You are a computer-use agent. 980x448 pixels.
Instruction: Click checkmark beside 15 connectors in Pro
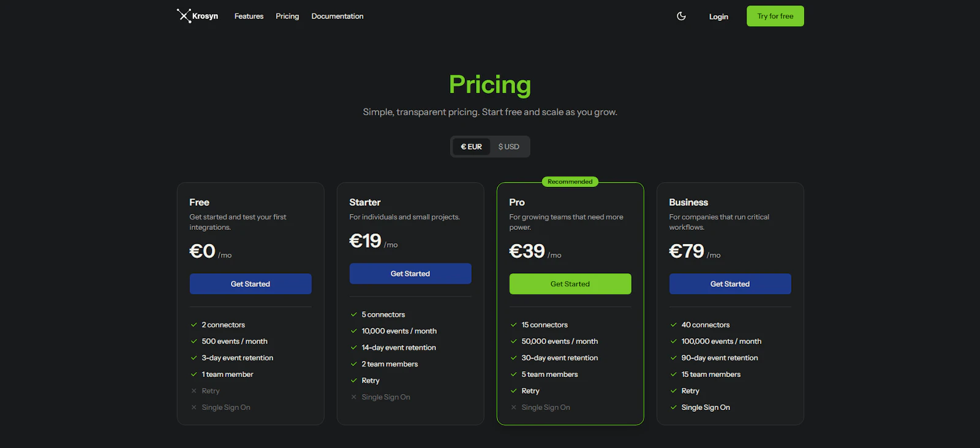(x=514, y=325)
